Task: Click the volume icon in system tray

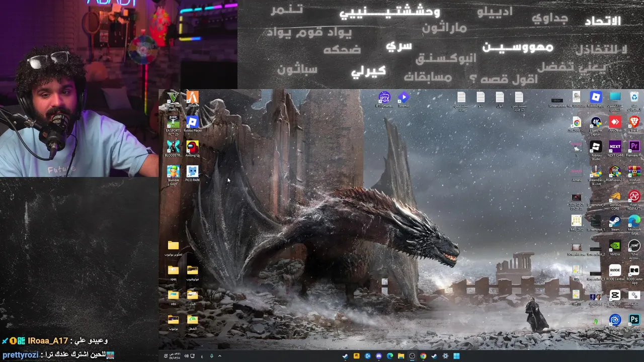Action: point(186,356)
